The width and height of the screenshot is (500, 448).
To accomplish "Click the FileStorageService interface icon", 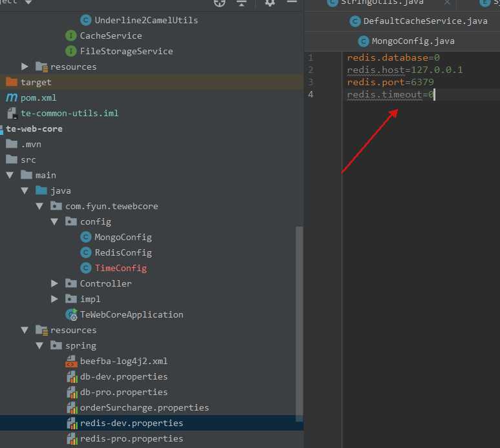I will [x=71, y=51].
